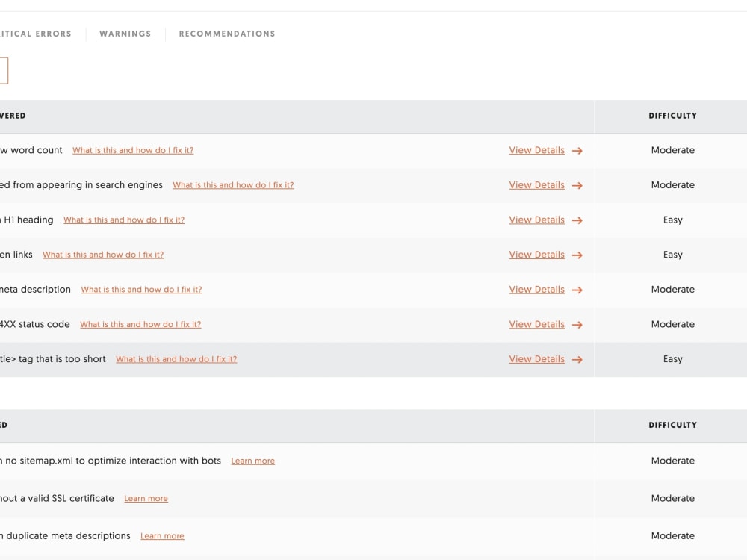Learn more about duplicate meta descriptions
The width and height of the screenshot is (747, 560).
tap(162, 535)
